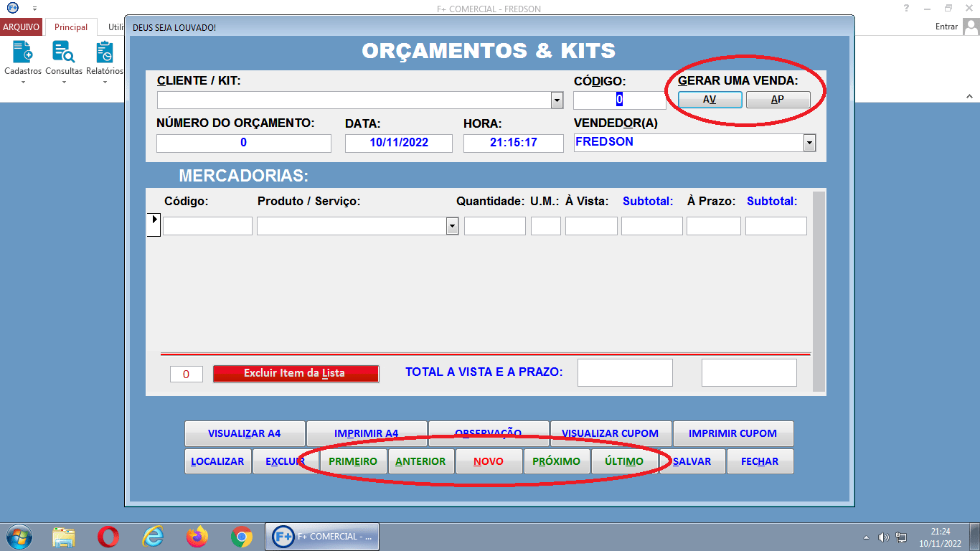Select the Principal ribbon tab
The height and width of the screenshot is (551, 980).
[x=71, y=27]
